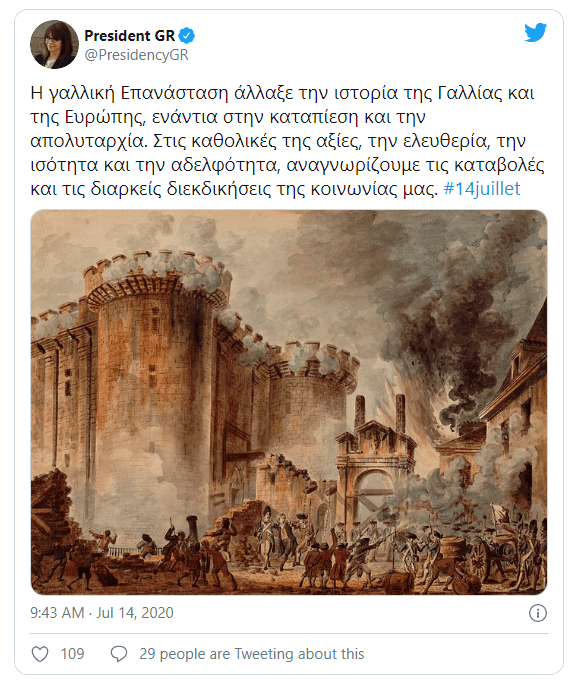Click the reply speech bubble icon
The image size is (573, 680).
pos(118,654)
